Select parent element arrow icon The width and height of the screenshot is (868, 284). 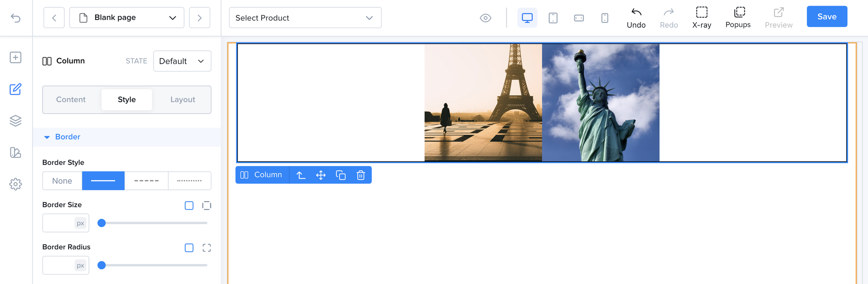(301, 175)
